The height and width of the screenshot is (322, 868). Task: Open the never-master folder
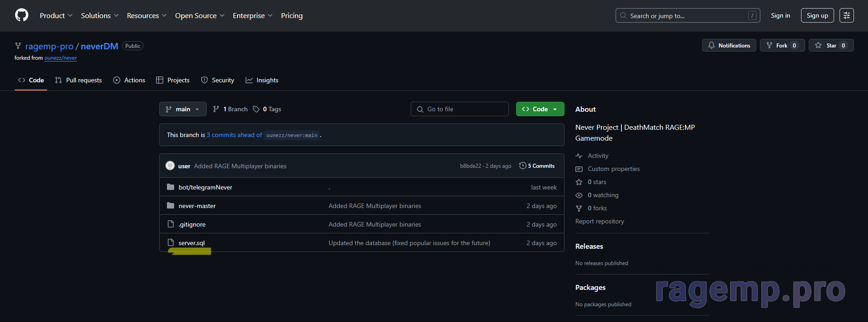click(197, 206)
